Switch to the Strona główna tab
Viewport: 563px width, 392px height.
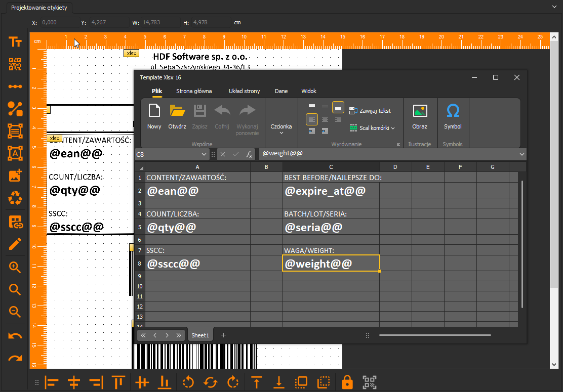194,91
